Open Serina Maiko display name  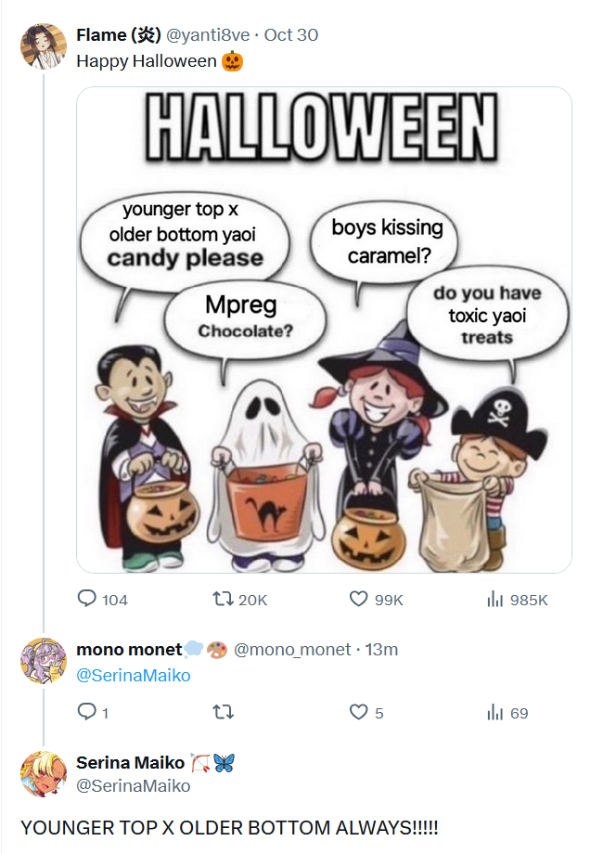[x=131, y=762]
